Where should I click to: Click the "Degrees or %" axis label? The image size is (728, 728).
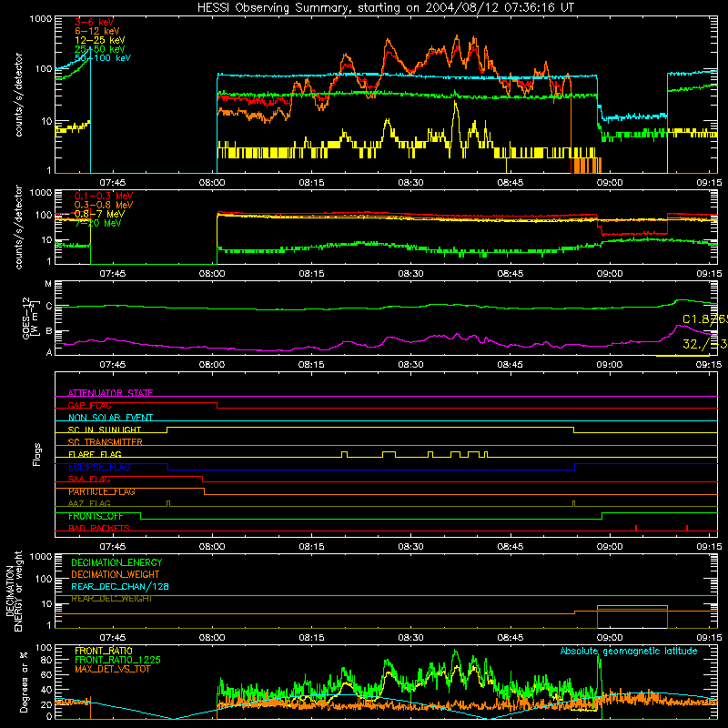click(x=24, y=682)
